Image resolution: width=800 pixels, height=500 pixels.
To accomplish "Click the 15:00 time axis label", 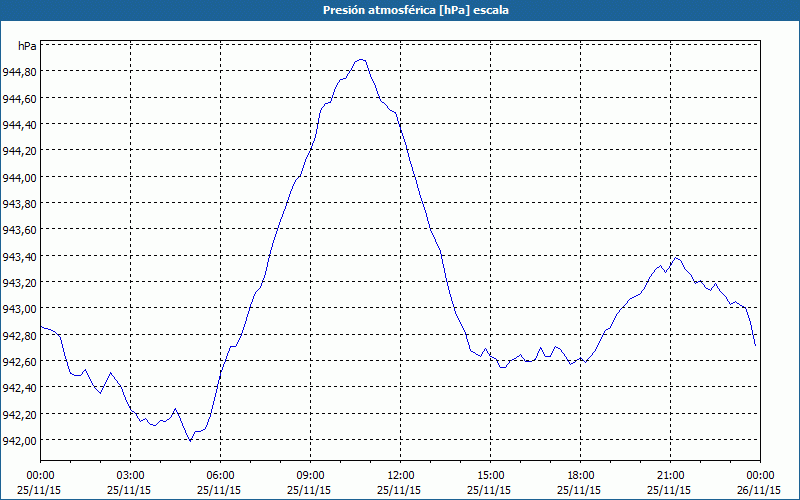I will (490, 476).
